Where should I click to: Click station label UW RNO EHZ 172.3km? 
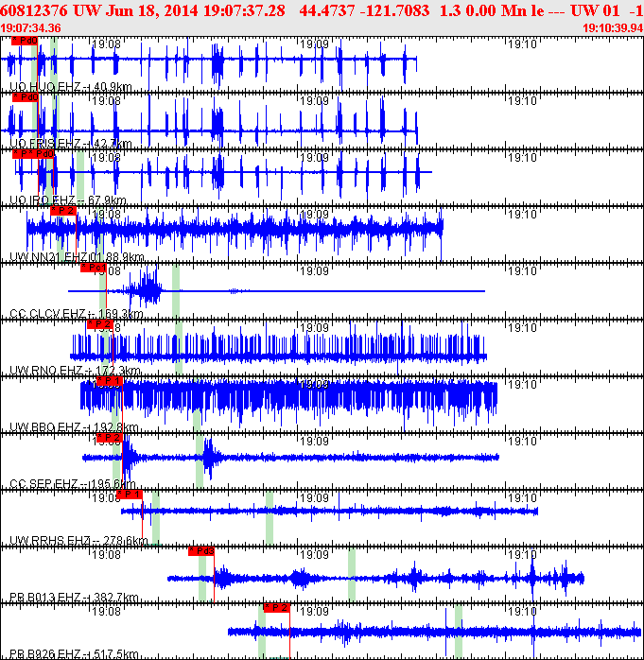(x=75, y=371)
